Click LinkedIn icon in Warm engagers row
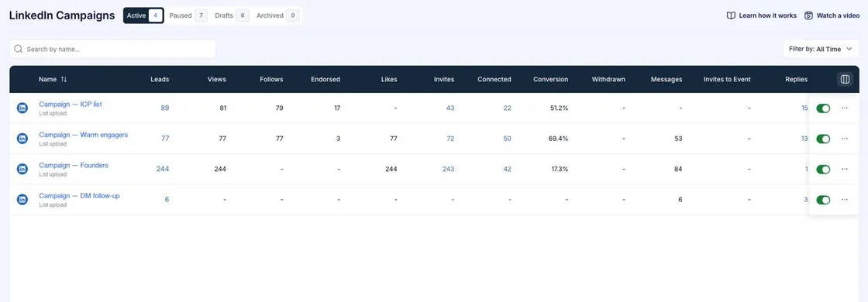This screenshot has width=868, height=302. point(22,139)
